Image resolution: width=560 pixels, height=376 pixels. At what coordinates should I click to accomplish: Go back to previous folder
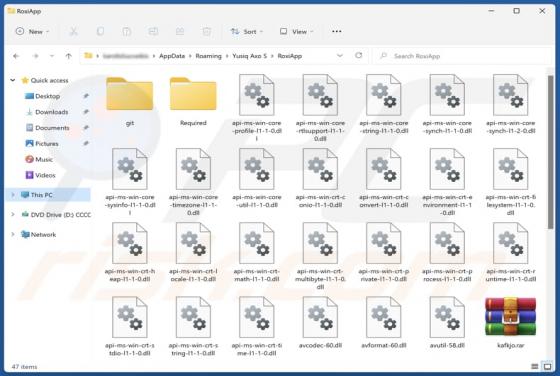(16, 56)
